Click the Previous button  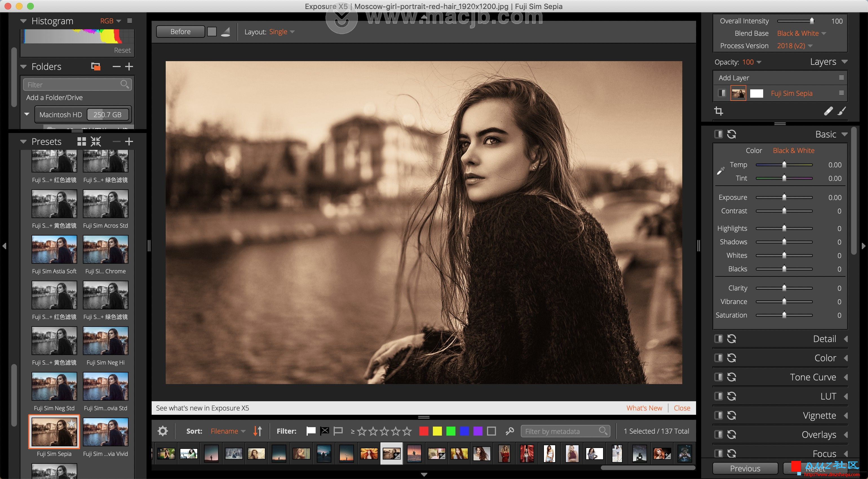click(745, 468)
